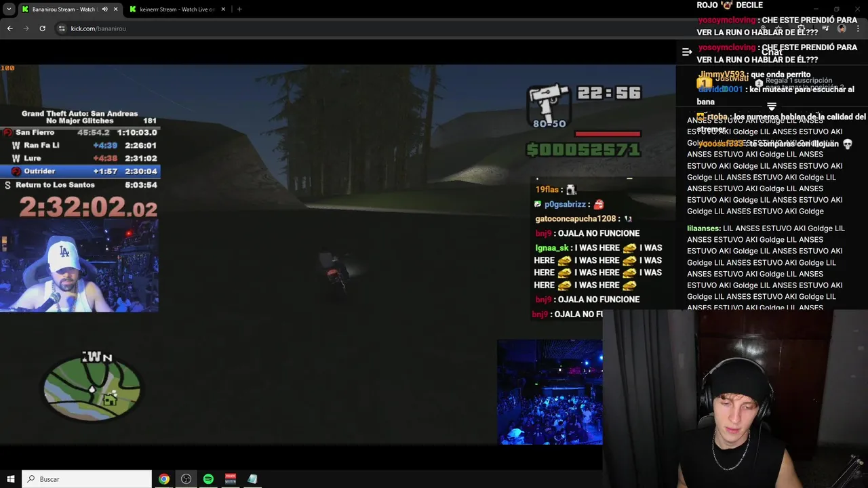Collapse the chat panel arrow icon
This screenshot has height=488, width=868.
click(687, 52)
